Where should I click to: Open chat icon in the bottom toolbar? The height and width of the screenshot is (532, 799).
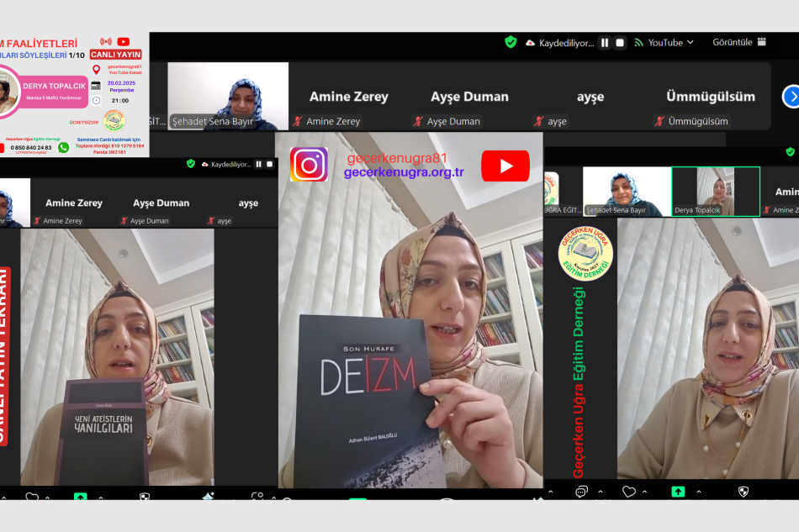(x=580, y=492)
